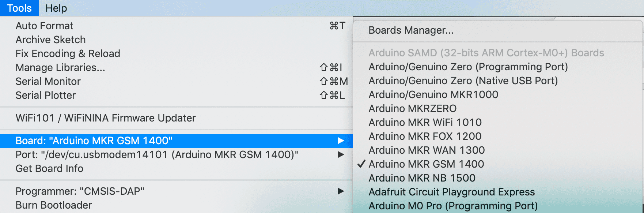Expand the Board submenu arrow
This screenshot has height=213, width=644.
click(x=341, y=141)
